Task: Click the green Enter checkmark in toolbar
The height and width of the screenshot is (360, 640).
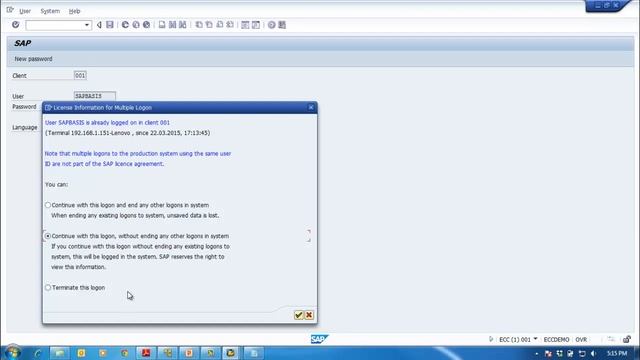Action: (x=16, y=25)
